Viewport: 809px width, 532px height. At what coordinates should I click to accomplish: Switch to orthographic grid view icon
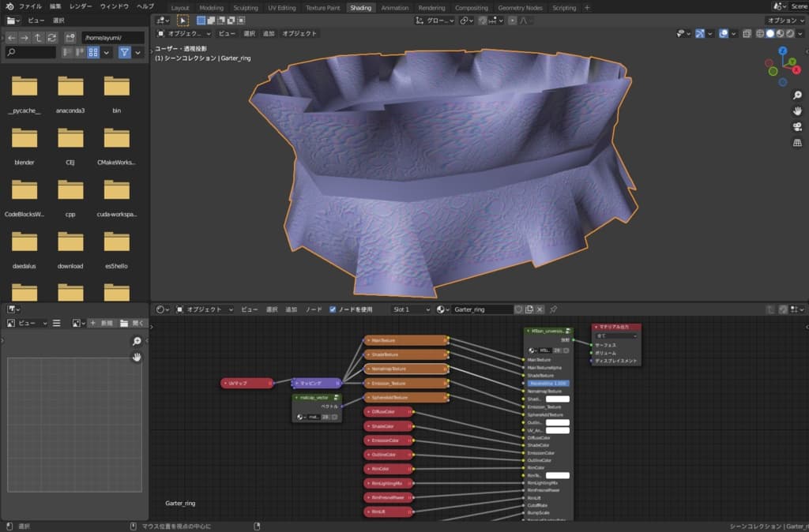(797, 143)
